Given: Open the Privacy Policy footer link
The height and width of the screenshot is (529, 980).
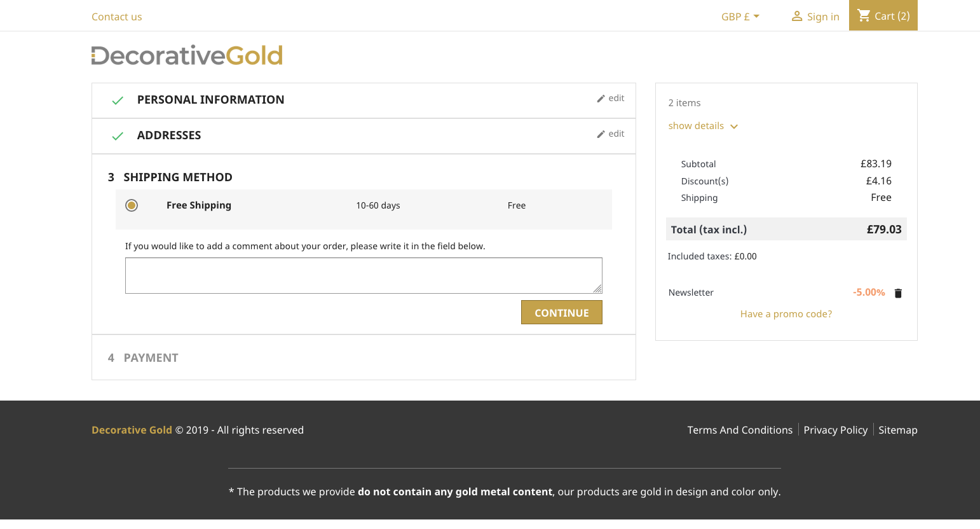Looking at the screenshot, I should [x=835, y=430].
